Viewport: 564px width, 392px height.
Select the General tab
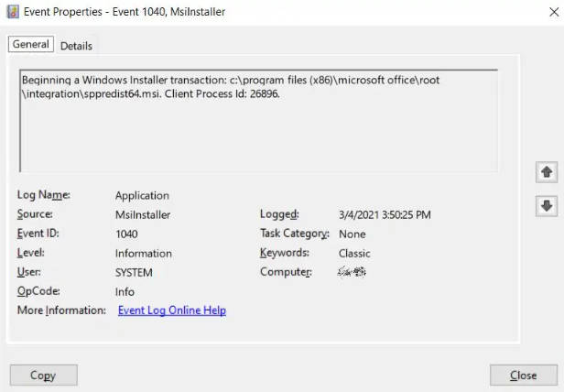click(x=31, y=44)
